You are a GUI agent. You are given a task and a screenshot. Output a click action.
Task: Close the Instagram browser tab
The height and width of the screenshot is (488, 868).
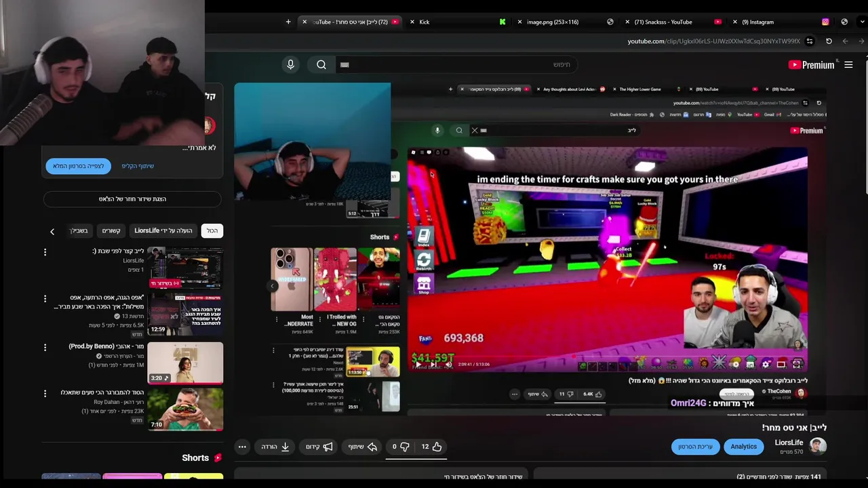(735, 22)
